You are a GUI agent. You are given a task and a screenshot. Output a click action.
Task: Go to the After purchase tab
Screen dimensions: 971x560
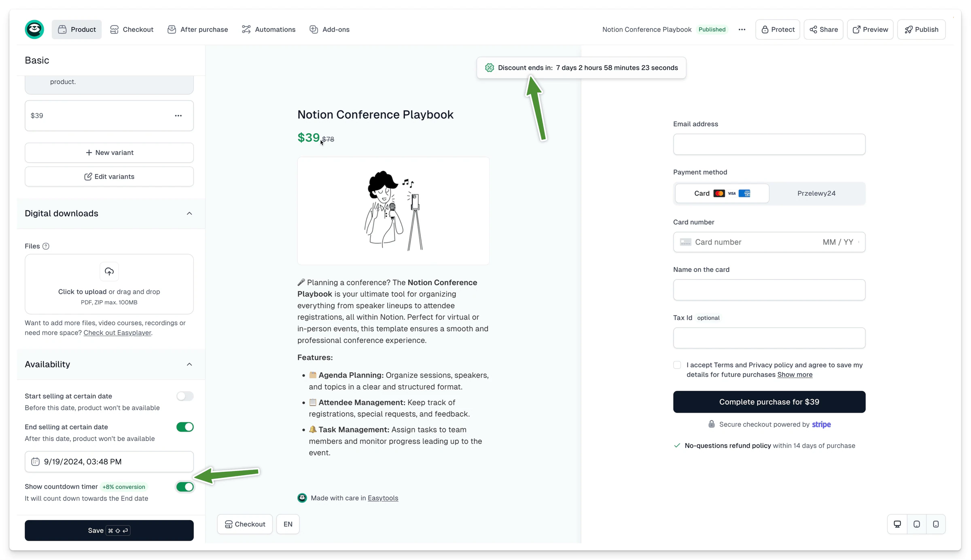tap(197, 30)
